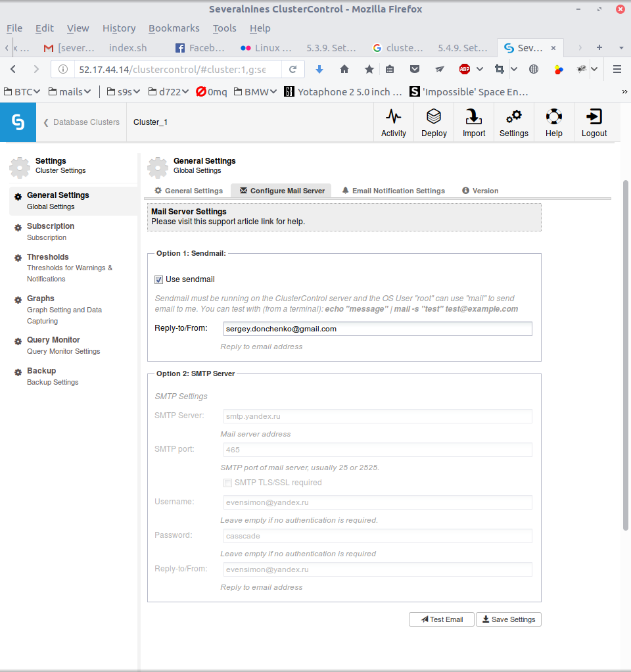The image size is (631, 672).
Task: Close the Severalnines browser tab
Action: pyautogui.click(x=553, y=48)
